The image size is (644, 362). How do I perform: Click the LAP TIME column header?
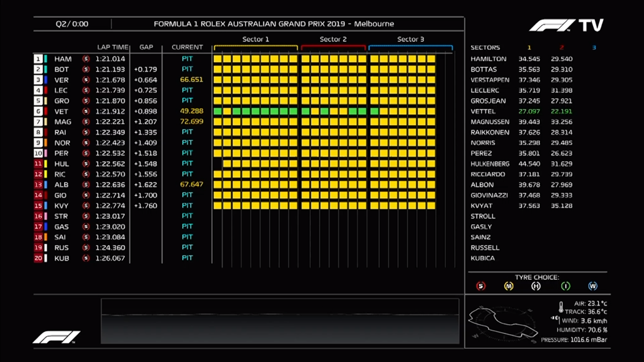click(x=113, y=47)
